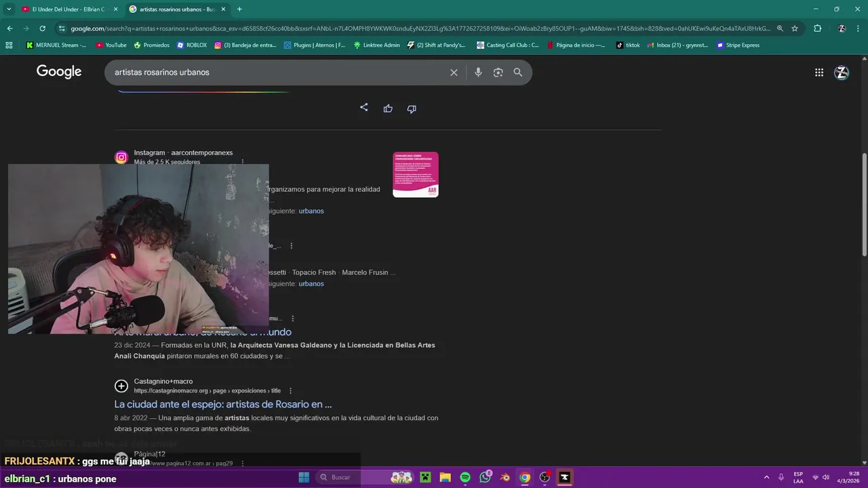Reload the current page

click(42, 28)
